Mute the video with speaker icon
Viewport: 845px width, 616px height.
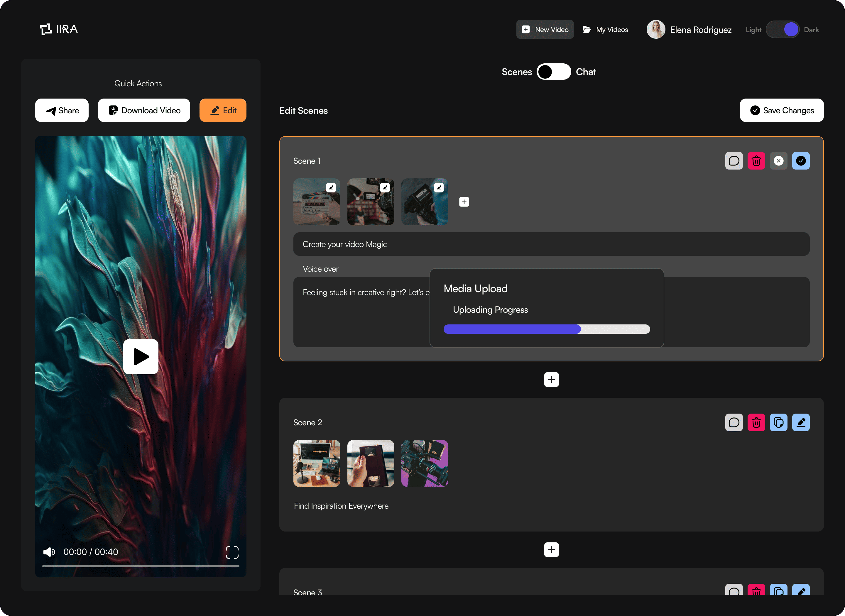click(x=49, y=552)
